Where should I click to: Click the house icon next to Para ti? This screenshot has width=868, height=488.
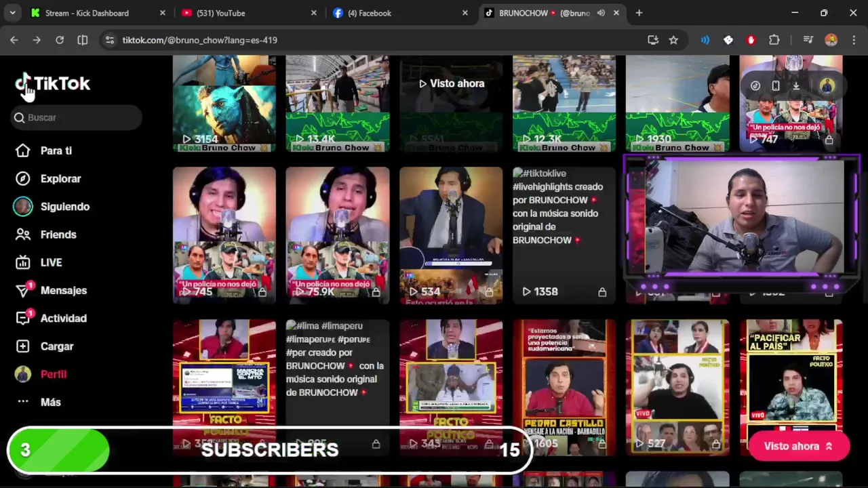[x=23, y=150]
